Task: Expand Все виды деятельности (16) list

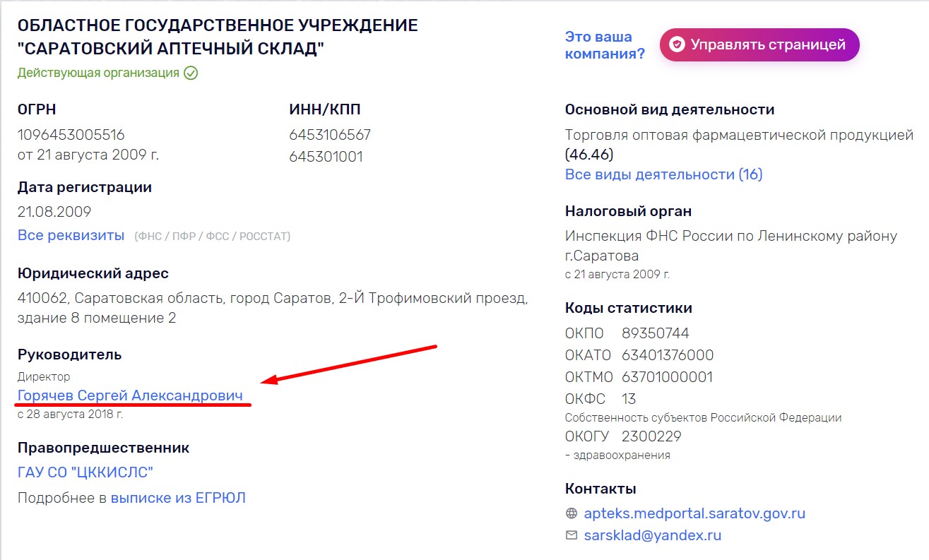Action: [x=664, y=174]
